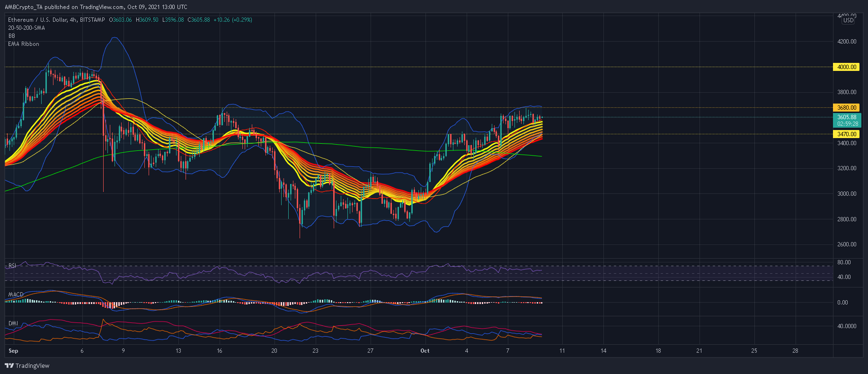The image size is (868, 374).
Task: Click the 3000.00 price axis label
Action: point(847,194)
